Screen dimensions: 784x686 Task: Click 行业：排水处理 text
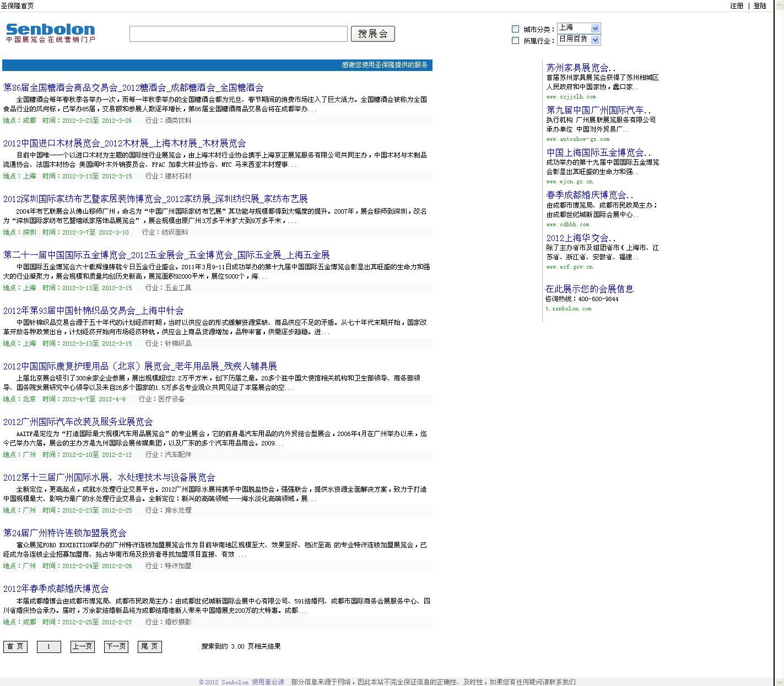coord(169,510)
